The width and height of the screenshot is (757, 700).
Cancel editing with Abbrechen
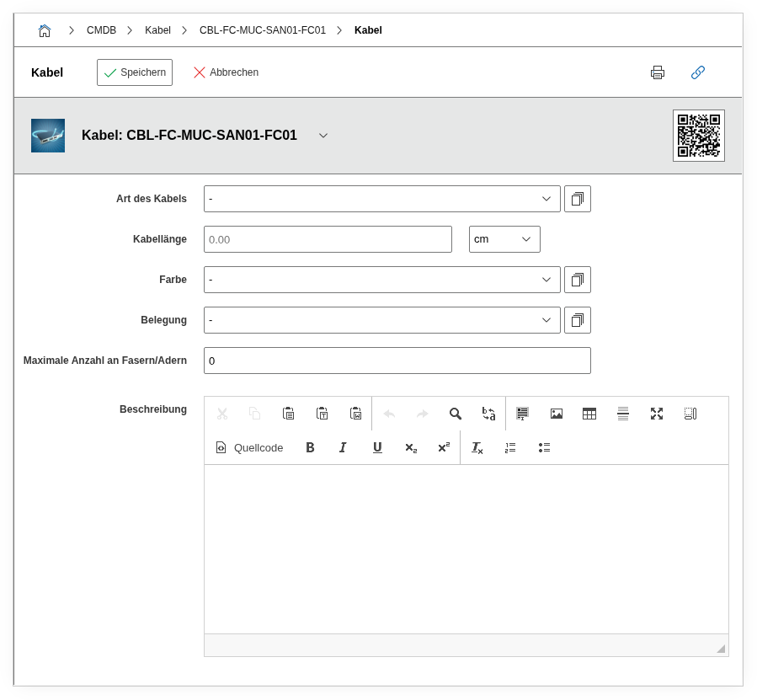point(226,72)
